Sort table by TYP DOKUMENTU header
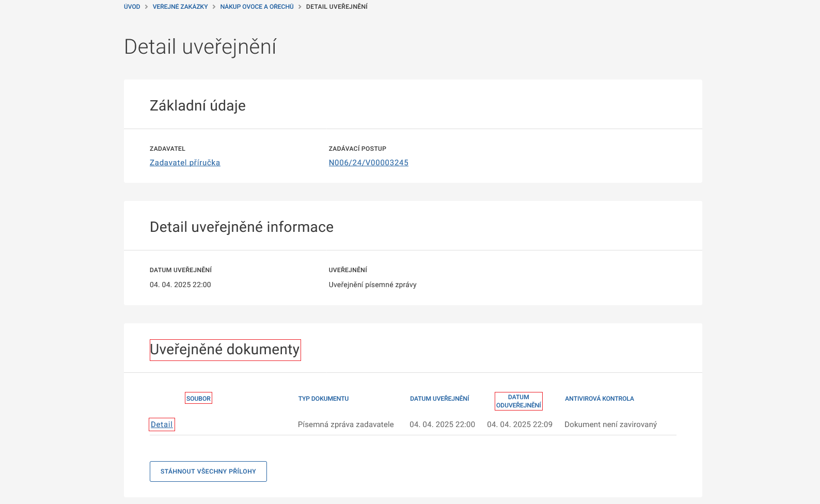Image resolution: width=820 pixels, height=504 pixels. (323, 399)
